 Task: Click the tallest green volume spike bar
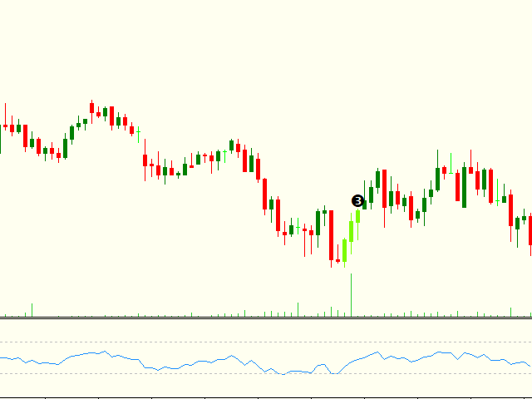tap(351, 295)
